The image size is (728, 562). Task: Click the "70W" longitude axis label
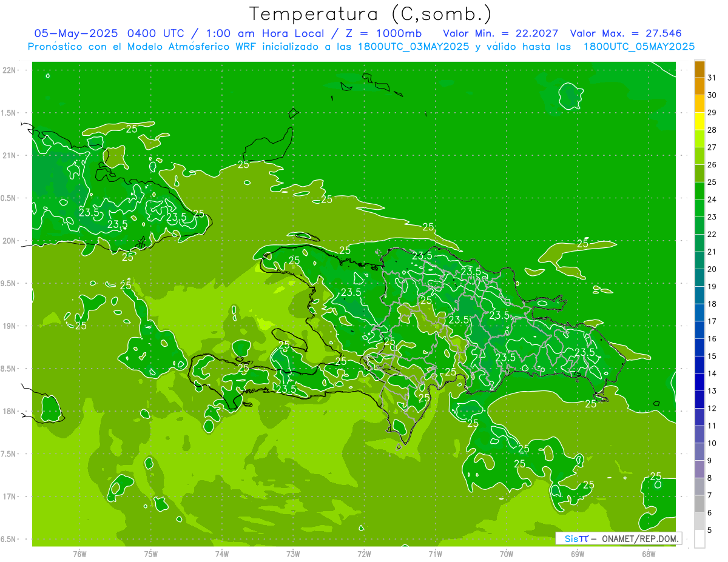507,554
